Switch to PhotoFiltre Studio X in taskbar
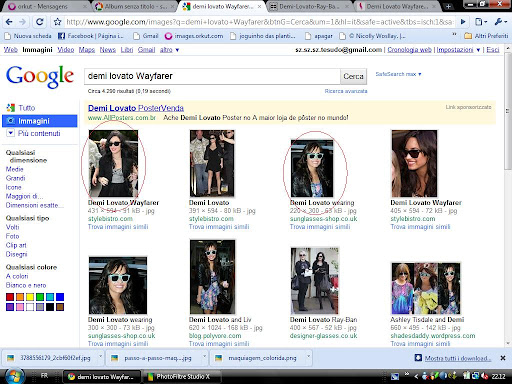 click(x=183, y=377)
